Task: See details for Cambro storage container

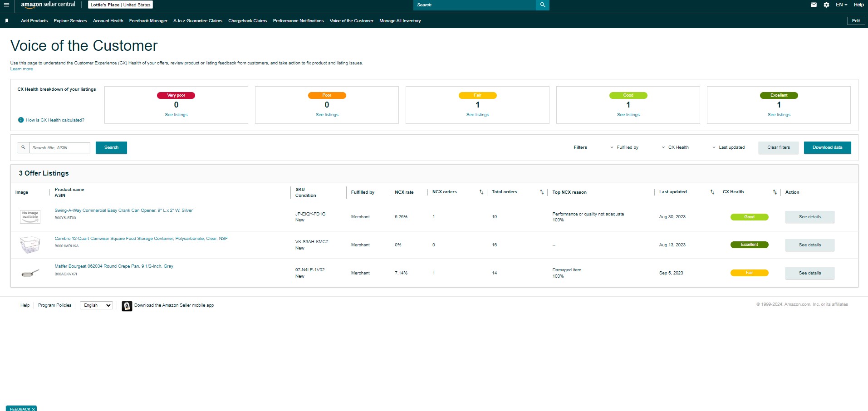Action: click(809, 245)
